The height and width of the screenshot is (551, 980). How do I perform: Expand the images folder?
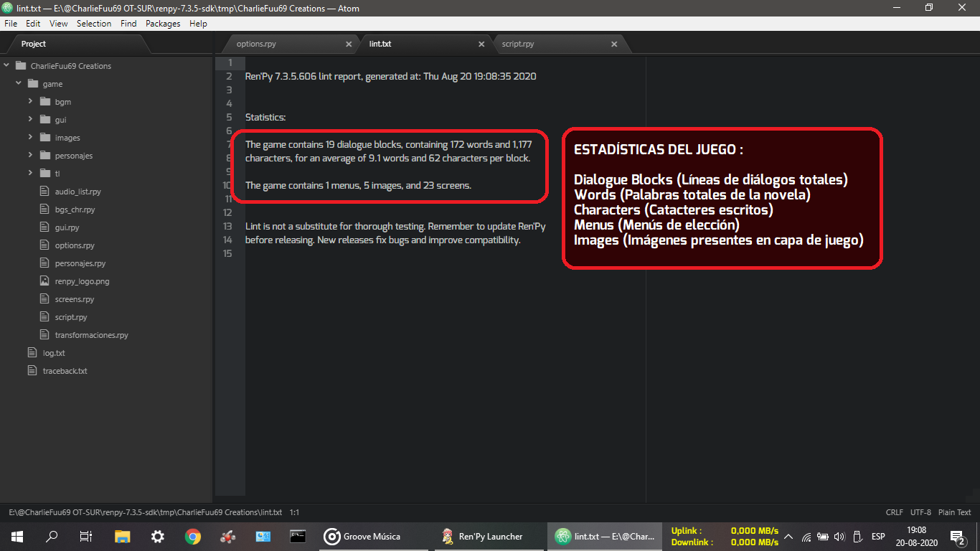point(31,138)
